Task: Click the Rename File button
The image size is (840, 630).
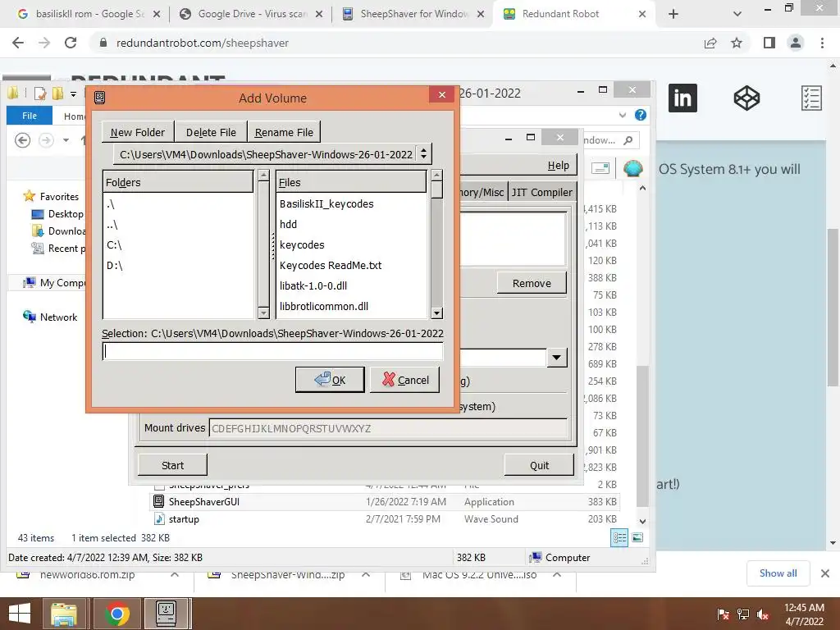Action: click(x=284, y=132)
